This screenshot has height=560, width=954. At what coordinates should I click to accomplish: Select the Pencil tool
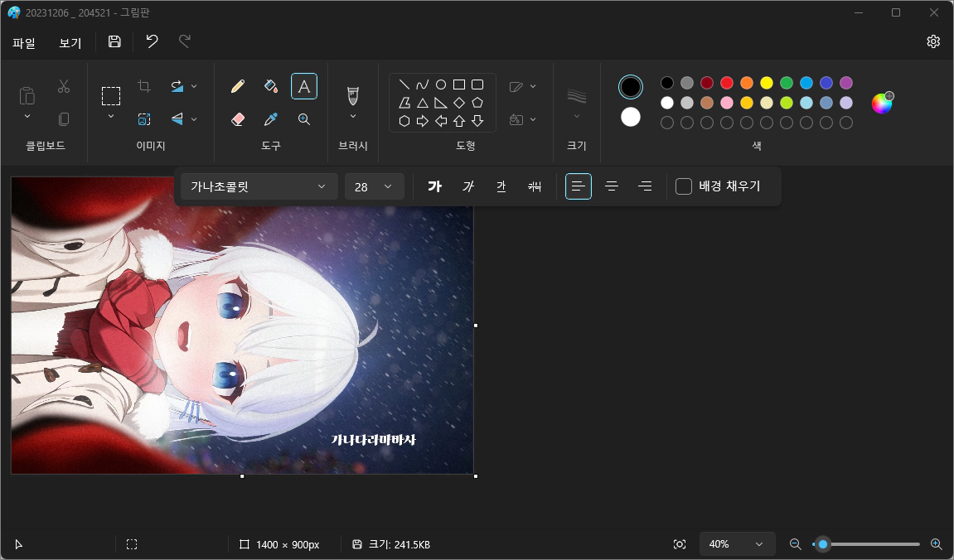238,86
